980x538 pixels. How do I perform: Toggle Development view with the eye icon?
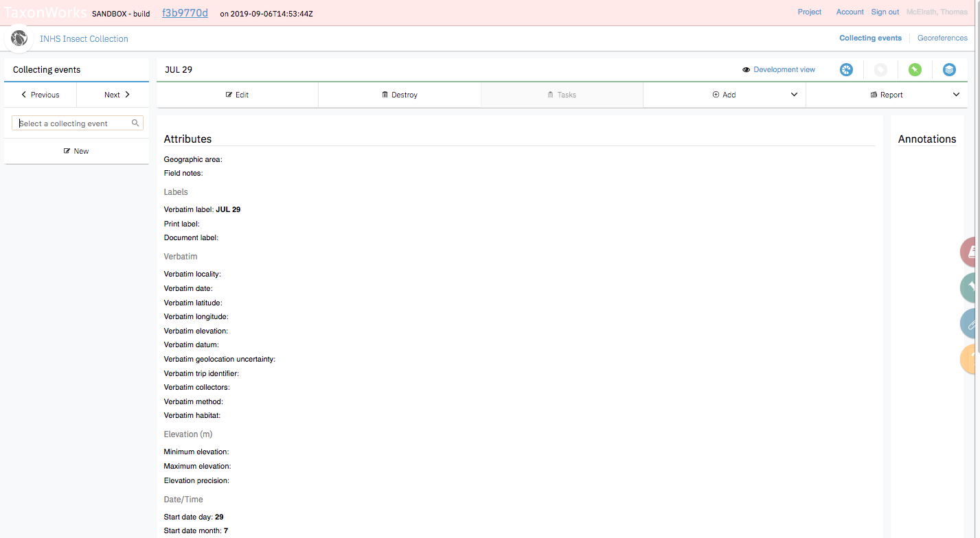tap(746, 69)
